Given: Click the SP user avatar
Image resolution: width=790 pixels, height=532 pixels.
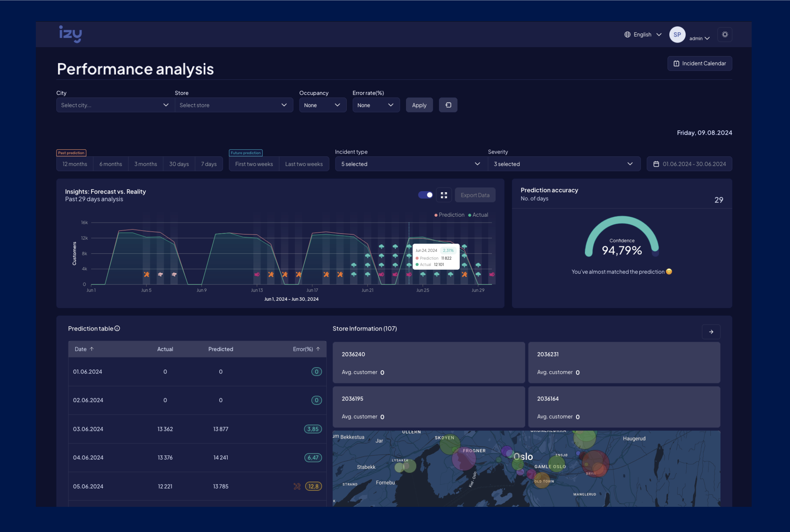Looking at the screenshot, I should (x=677, y=35).
